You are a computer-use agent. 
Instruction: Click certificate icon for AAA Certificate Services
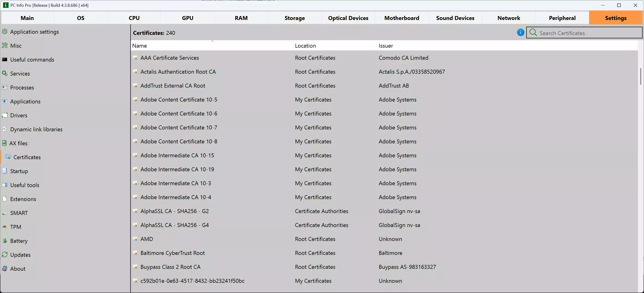click(135, 58)
